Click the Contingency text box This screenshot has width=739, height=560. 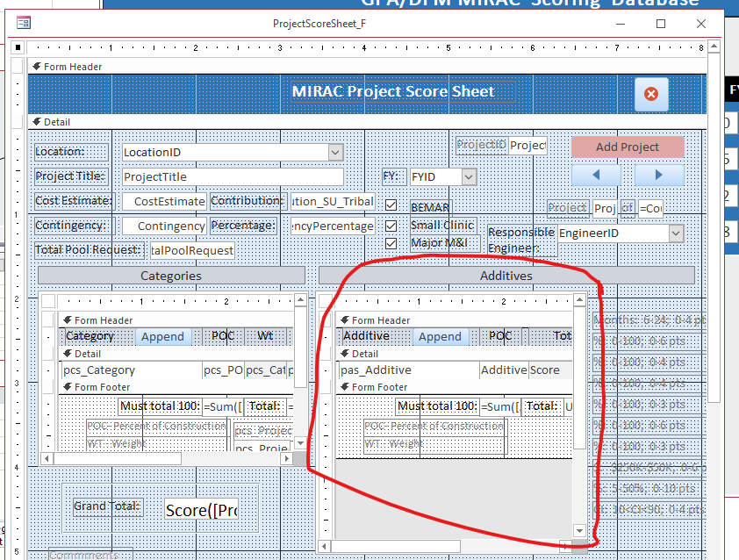164,226
